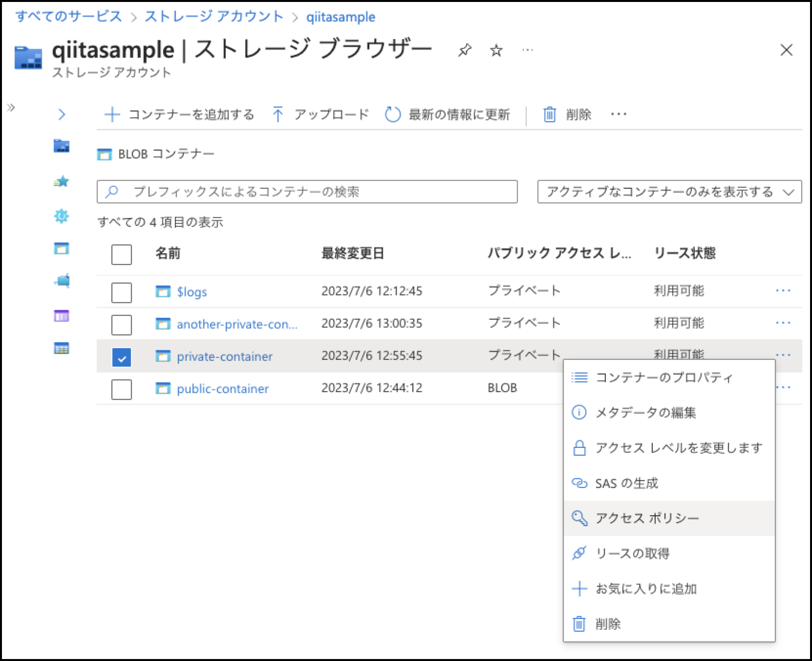Image resolution: width=812 pixels, height=661 pixels.
Task: Click the BLOB コンテナー heading
Action: [166, 154]
